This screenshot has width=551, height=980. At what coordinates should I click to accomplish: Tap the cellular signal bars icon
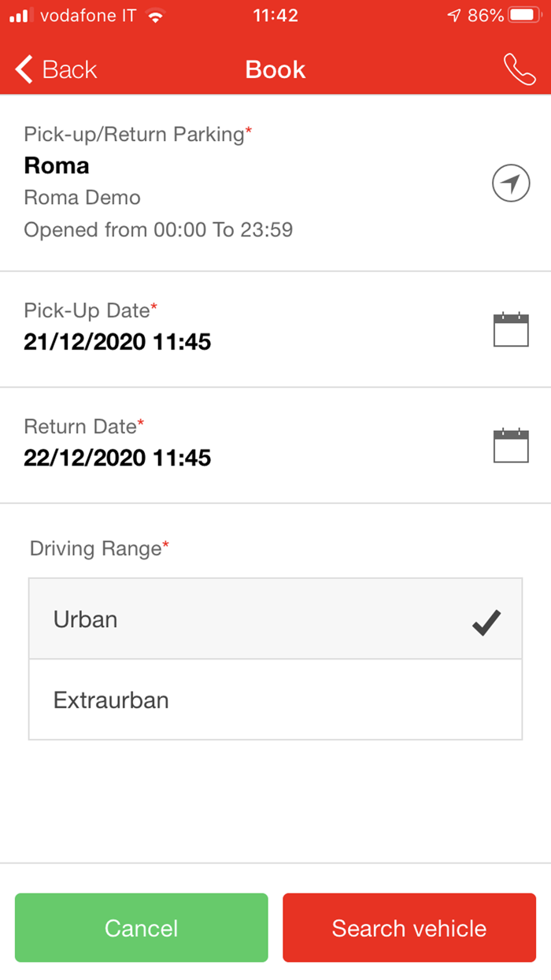point(20,13)
